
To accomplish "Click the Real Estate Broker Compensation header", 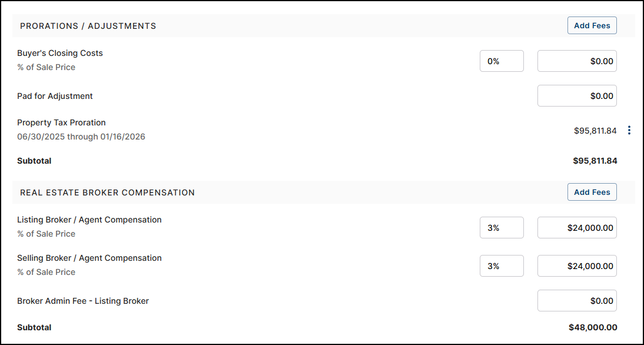I will click(x=107, y=193).
